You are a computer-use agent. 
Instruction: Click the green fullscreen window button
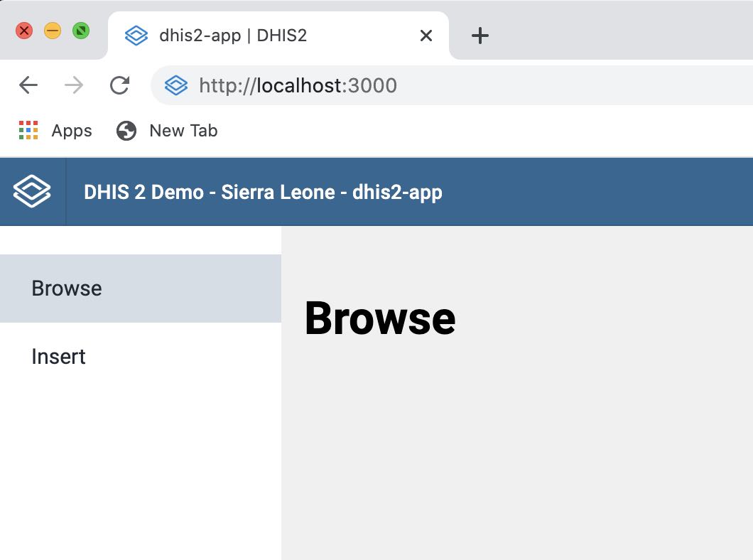pos(81,31)
